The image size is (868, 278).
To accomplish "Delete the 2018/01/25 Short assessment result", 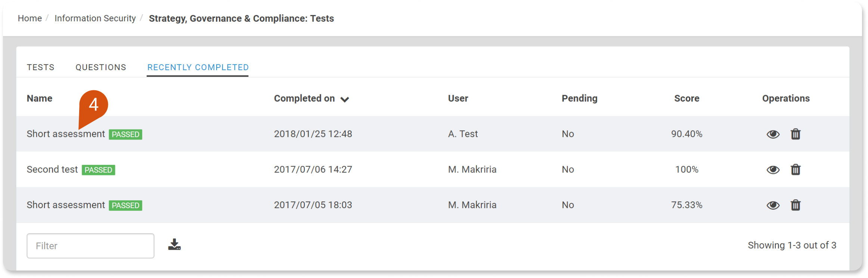I will (796, 134).
